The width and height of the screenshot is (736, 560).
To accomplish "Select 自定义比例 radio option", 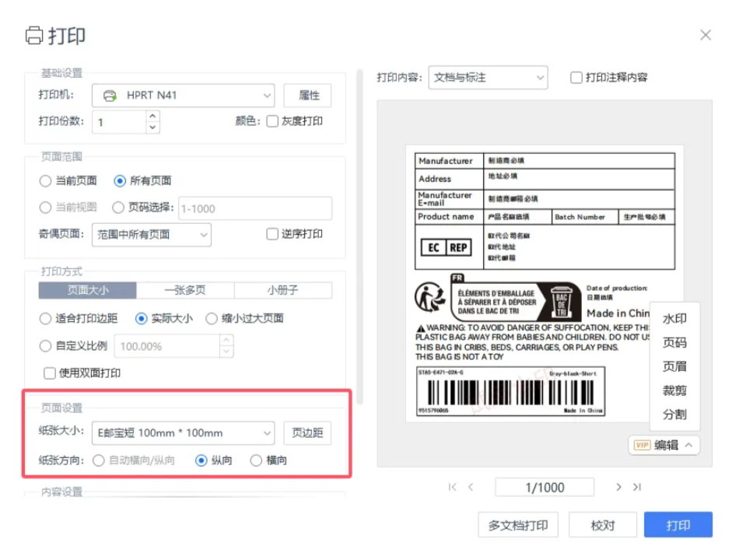I will [x=45, y=346].
